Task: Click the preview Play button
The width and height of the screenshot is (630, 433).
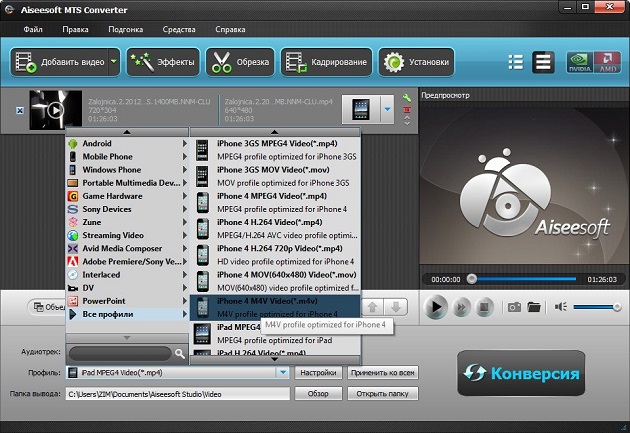Action: pyautogui.click(x=435, y=307)
